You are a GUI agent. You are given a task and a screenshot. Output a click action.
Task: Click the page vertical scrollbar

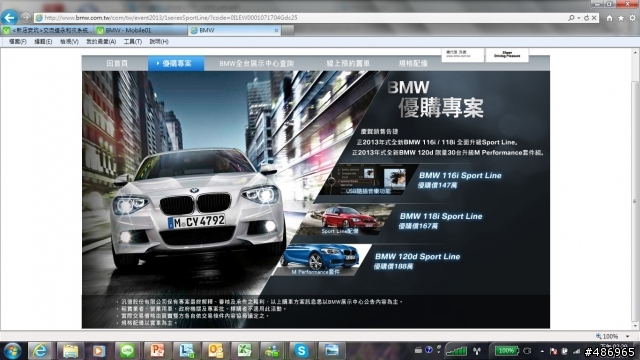click(x=636, y=202)
